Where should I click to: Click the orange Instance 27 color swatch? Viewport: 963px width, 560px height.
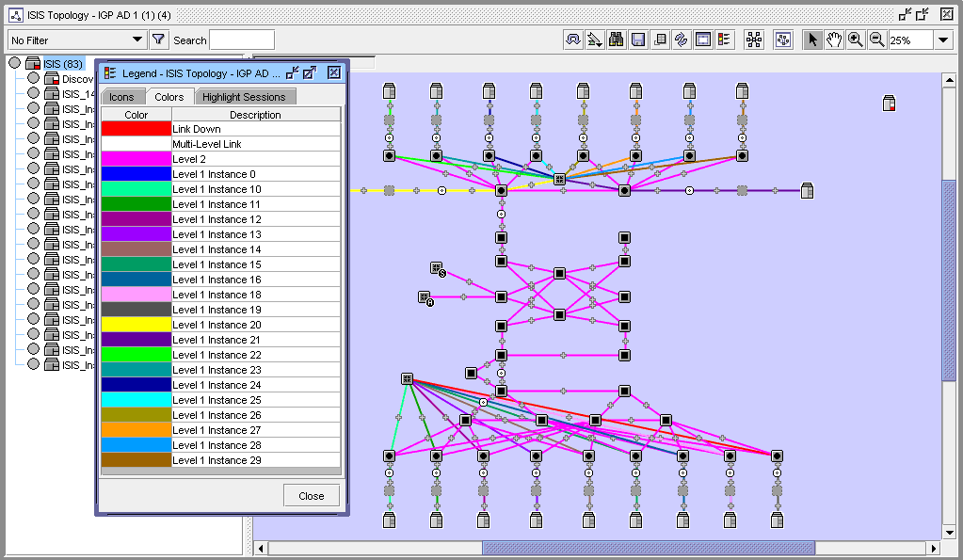136,430
